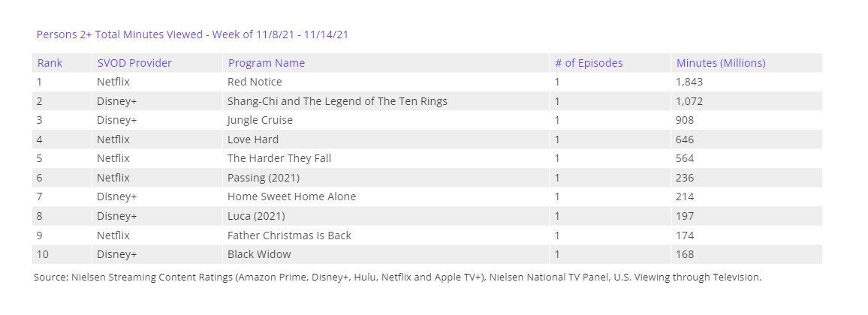The height and width of the screenshot is (315, 868).
Task: Click the Rank column header
Action: pos(50,63)
